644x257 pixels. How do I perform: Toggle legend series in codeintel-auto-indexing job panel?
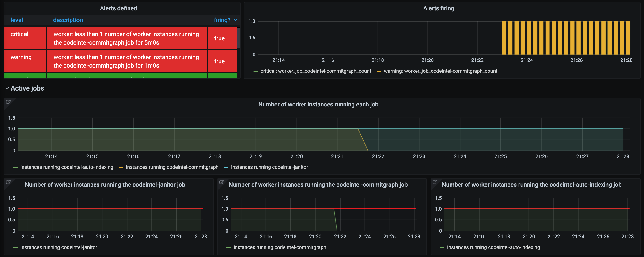pyautogui.click(x=493, y=247)
